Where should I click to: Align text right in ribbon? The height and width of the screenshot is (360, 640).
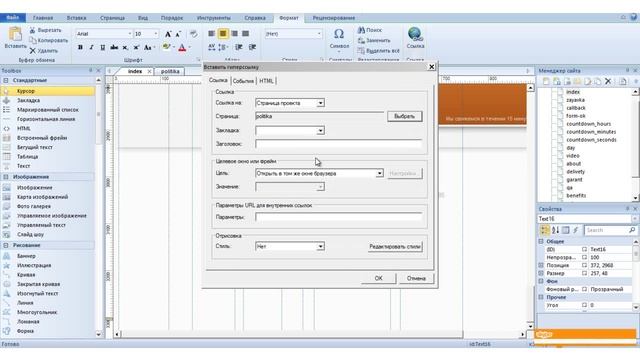click(x=234, y=33)
